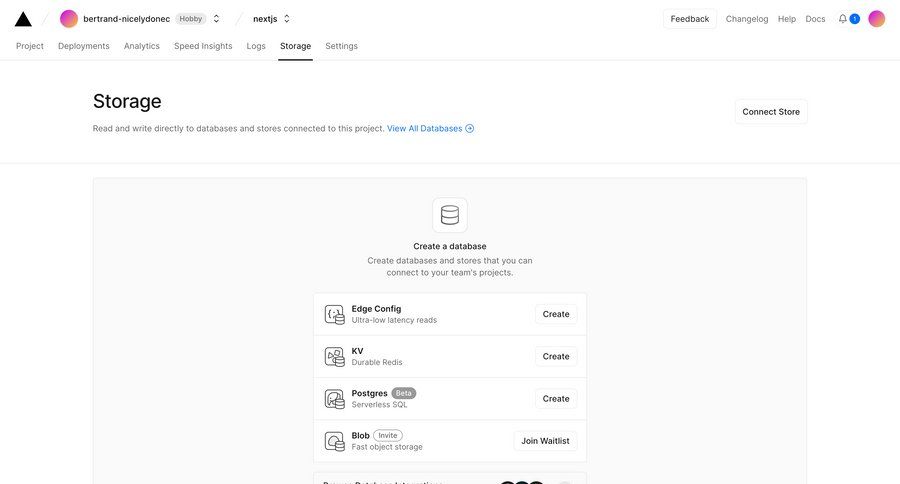900x484 pixels.
Task: Join the Blob waitlist
Action: (545, 441)
